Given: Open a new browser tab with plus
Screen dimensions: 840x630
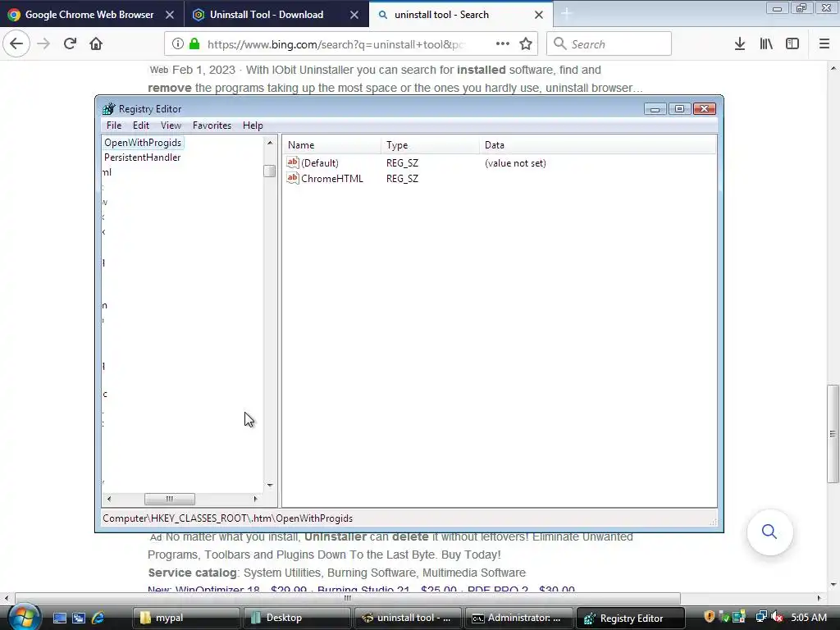Looking at the screenshot, I should tap(566, 14).
